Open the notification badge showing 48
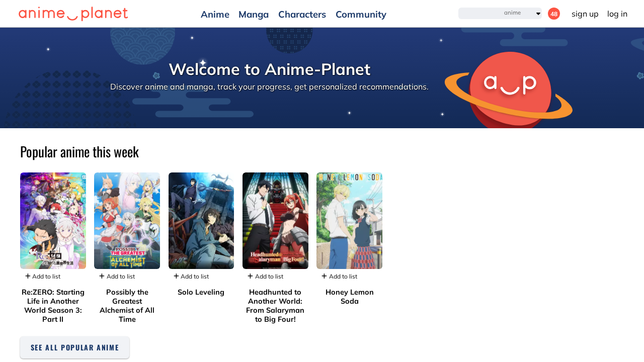Image resolution: width=644 pixels, height=362 pixels. 554,14
